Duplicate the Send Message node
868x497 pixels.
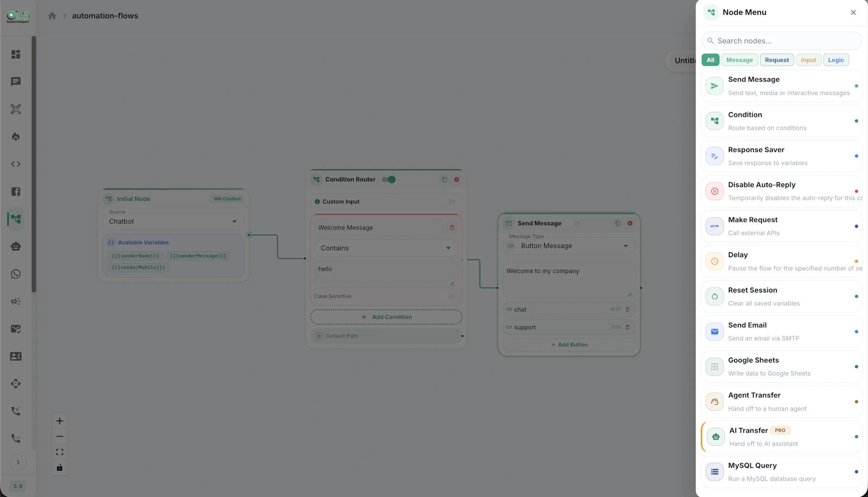tap(617, 223)
